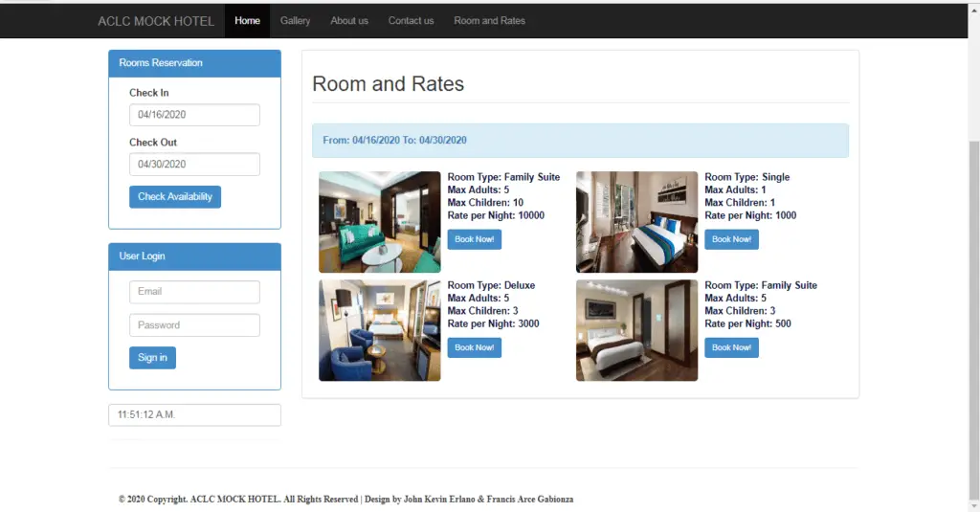Click the Check Out date field
The height and width of the screenshot is (512, 980).
point(194,165)
